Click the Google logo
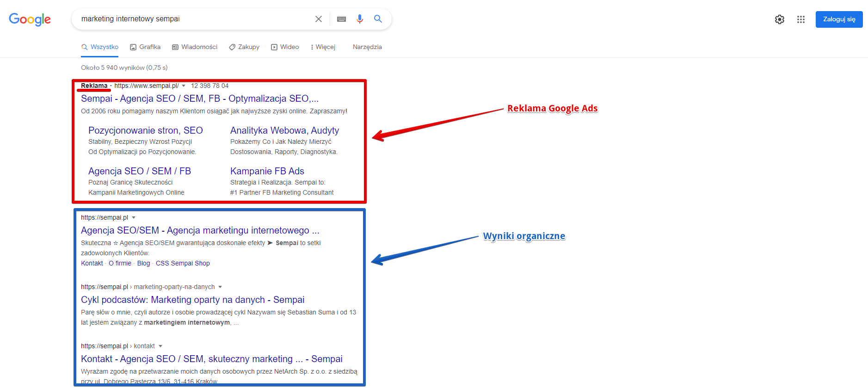 point(30,19)
